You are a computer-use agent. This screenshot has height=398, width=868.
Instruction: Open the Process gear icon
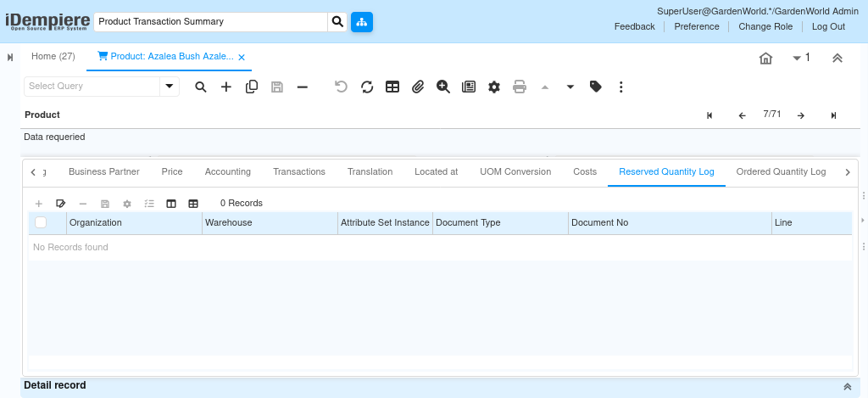point(494,87)
